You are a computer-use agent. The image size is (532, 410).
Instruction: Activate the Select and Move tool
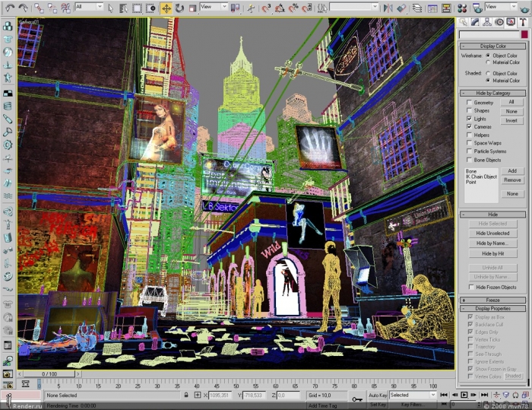pos(166,8)
